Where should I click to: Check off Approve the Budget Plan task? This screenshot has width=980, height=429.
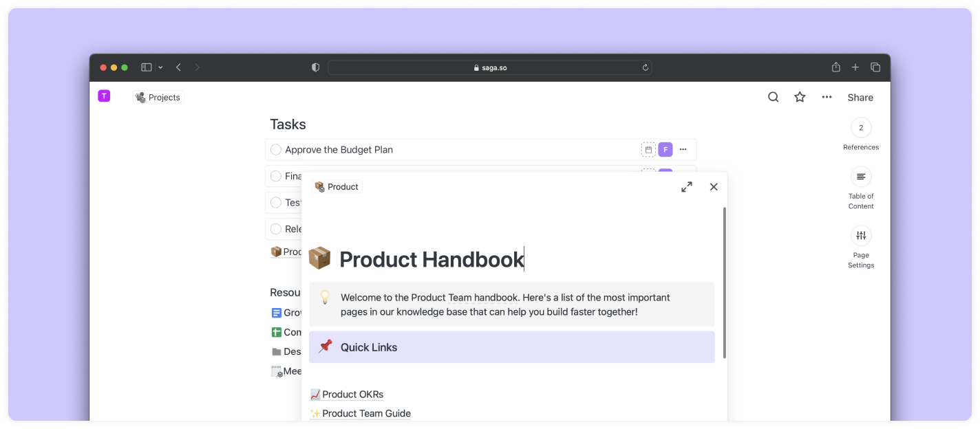click(276, 150)
